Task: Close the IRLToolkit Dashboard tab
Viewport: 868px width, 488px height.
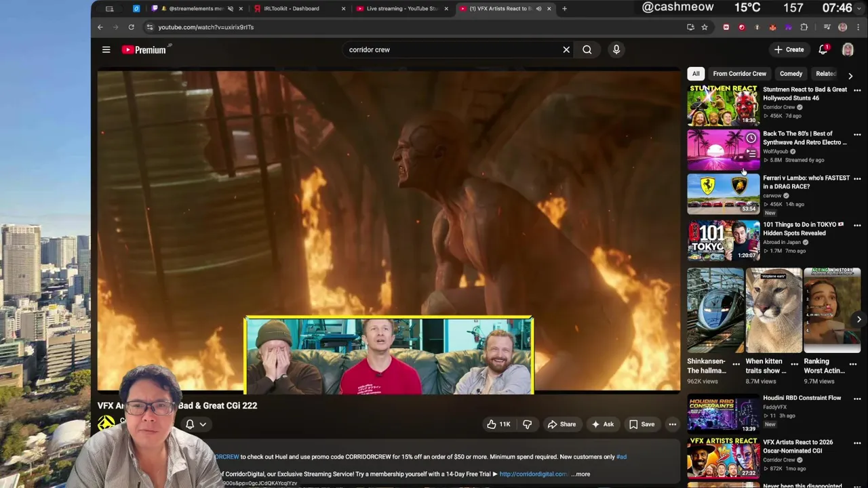Action: pos(343,9)
